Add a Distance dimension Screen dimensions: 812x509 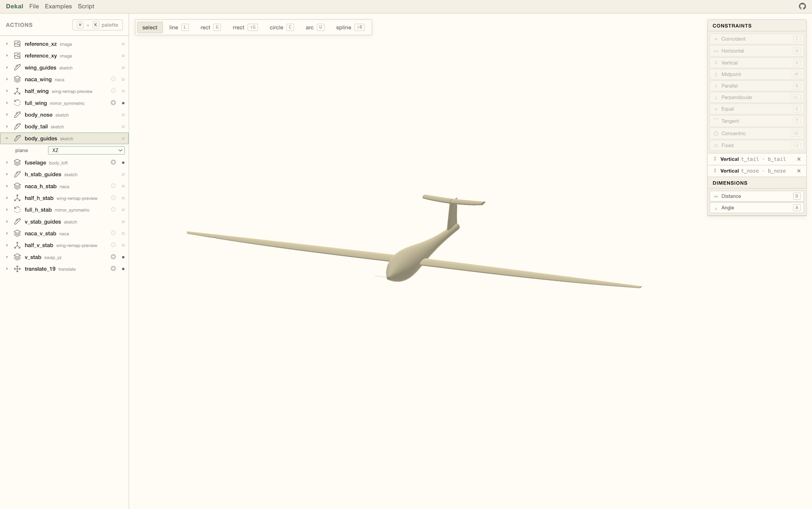[x=757, y=196]
